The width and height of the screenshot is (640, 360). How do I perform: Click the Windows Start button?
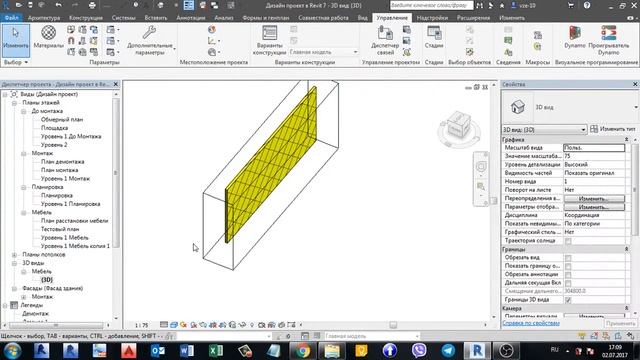(12, 351)
